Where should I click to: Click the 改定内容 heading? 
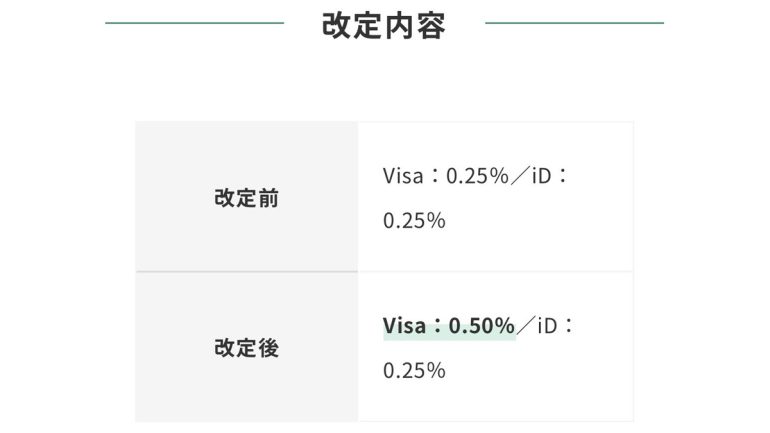click(384, 27)
